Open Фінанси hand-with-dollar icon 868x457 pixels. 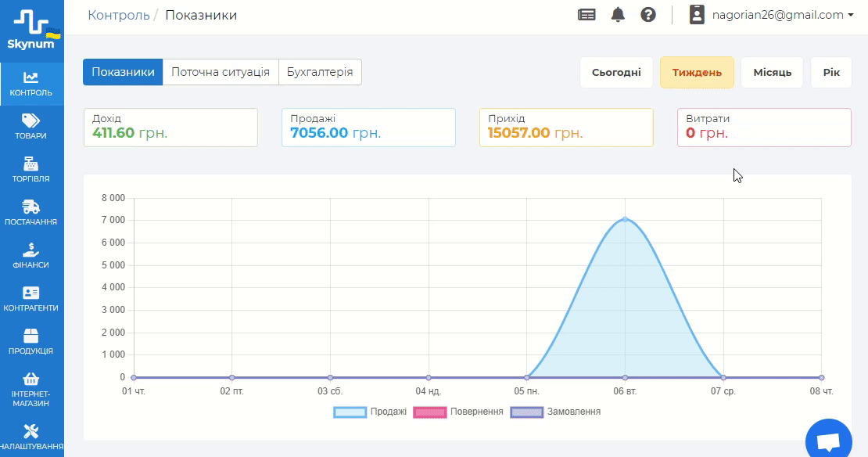(31, 250)
